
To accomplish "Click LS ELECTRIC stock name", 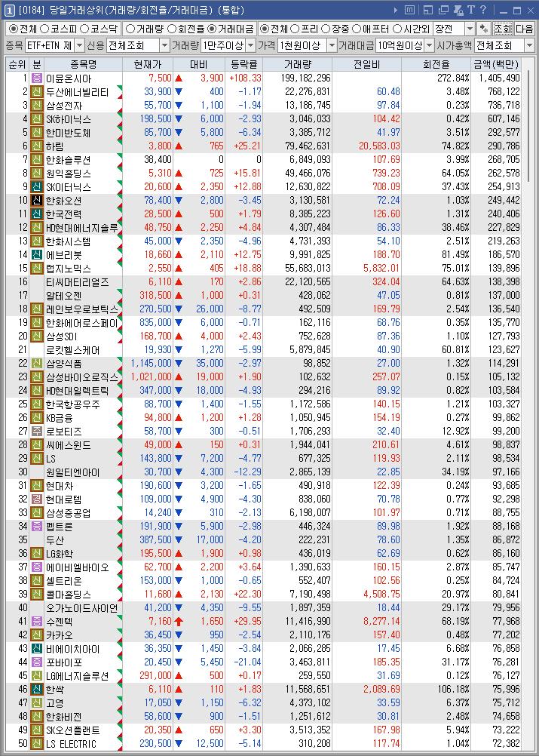I will [72, 744].
